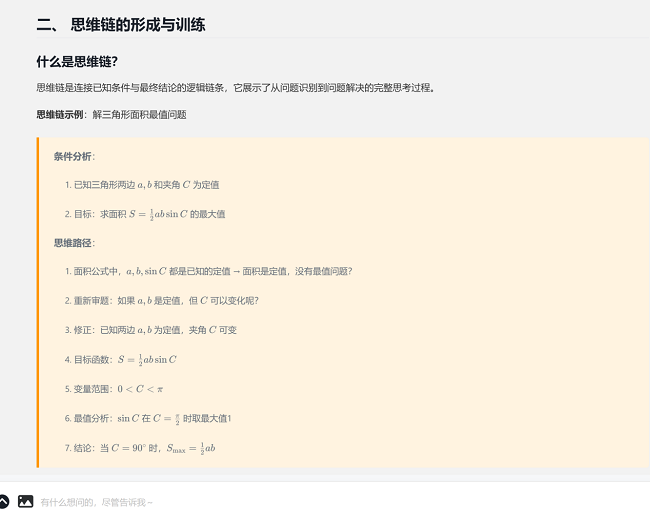Click the area formula in the '目标' item
Image resolution: width=650 pixels, height=521 pixels.
pos(158,214)
